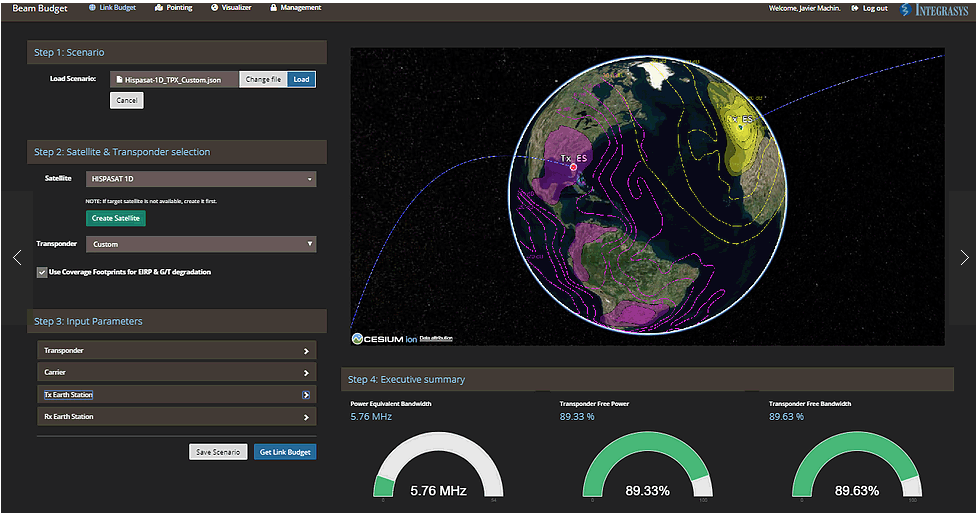The image size is (976, 515).
Task: Click the Log out link
Action: click(869, 8)
